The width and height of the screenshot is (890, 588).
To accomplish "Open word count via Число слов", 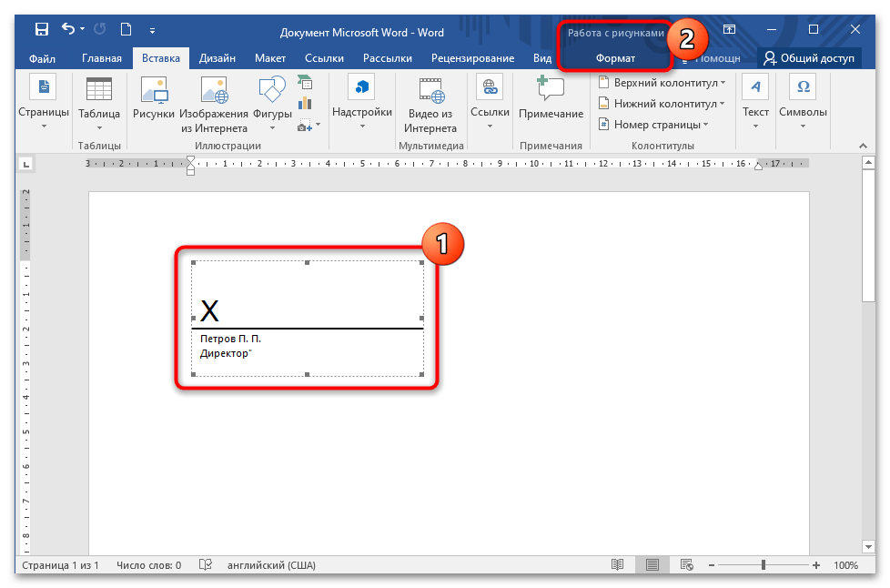I will point(146,564).
